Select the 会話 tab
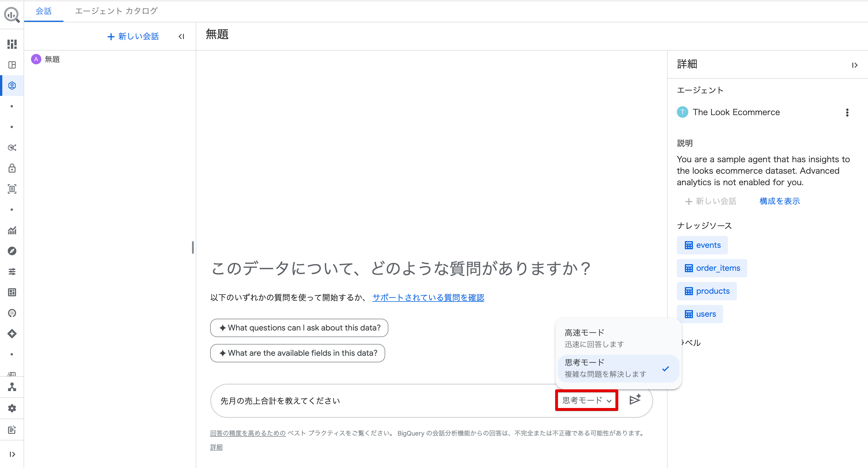Viewport: 868px width, 468px height. point(43,11)
